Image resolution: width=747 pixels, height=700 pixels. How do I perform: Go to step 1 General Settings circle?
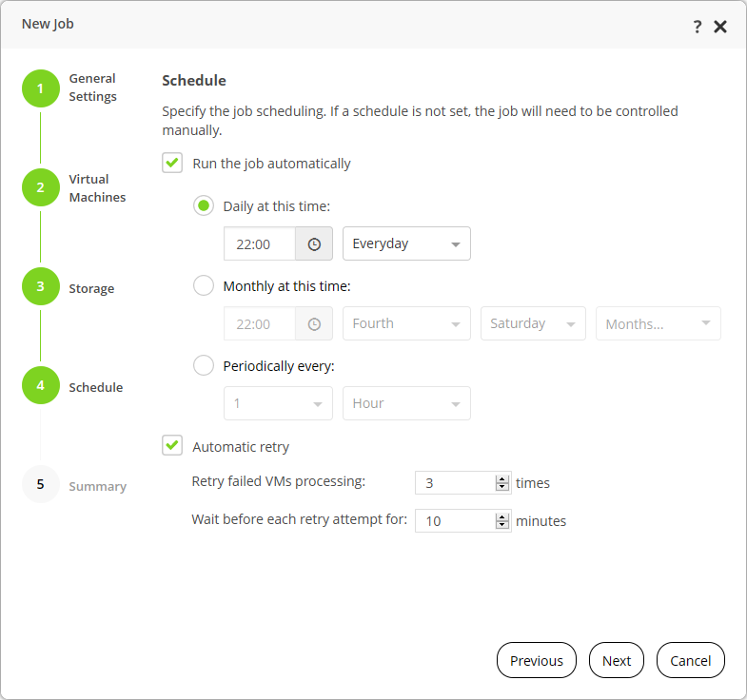[41, 88]
